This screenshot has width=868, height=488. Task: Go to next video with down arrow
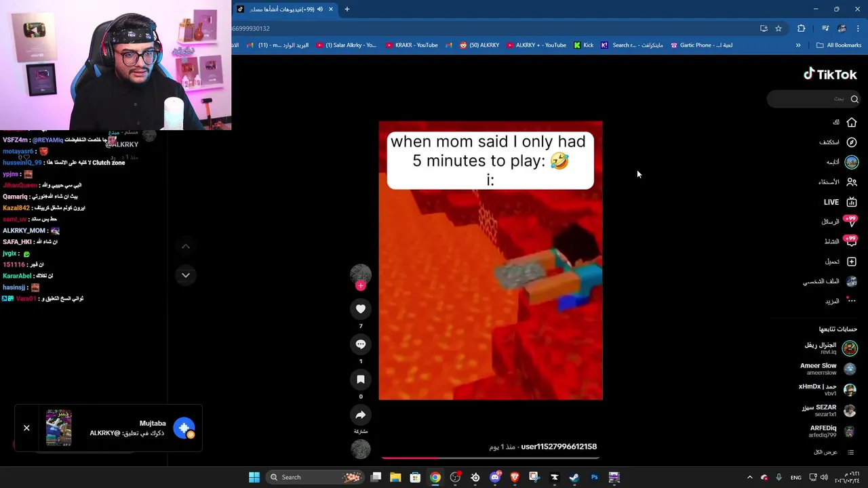coord(186,275)
